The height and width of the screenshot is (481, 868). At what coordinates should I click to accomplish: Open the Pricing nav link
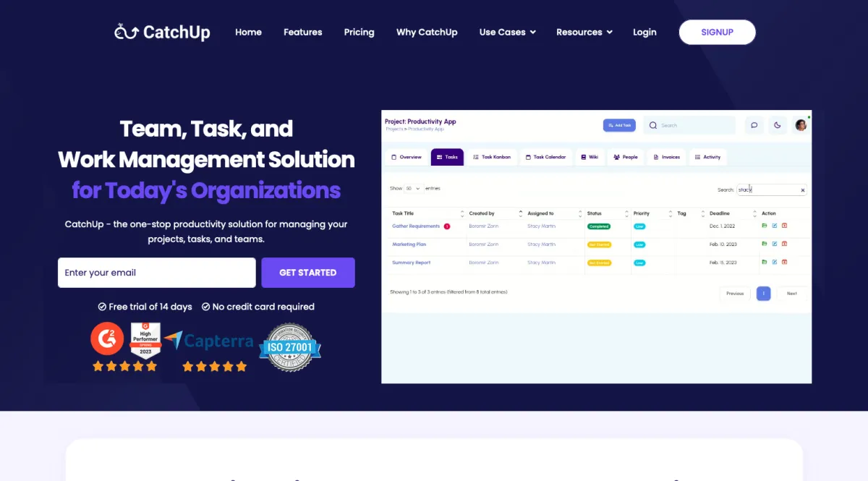[359, 32]
